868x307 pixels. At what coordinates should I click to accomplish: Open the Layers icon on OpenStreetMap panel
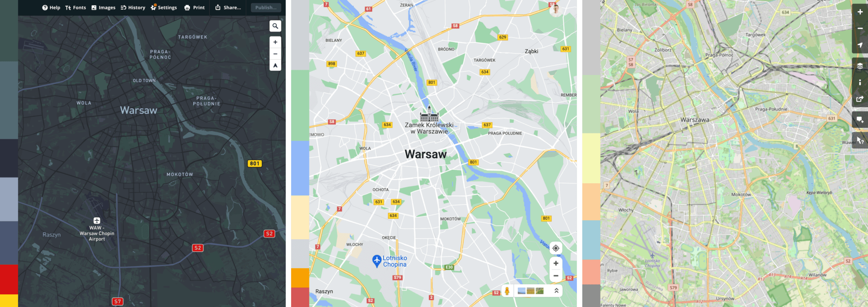pos(860,66)
